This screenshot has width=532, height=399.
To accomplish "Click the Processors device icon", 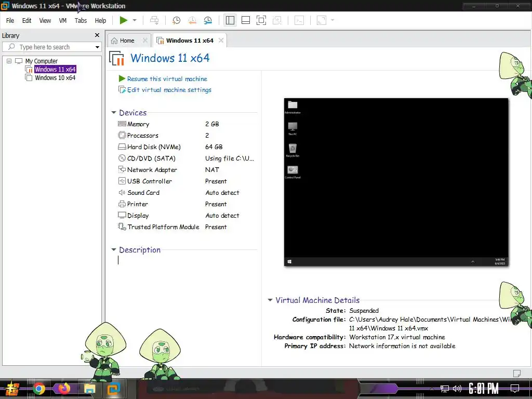I will [122, 136].
